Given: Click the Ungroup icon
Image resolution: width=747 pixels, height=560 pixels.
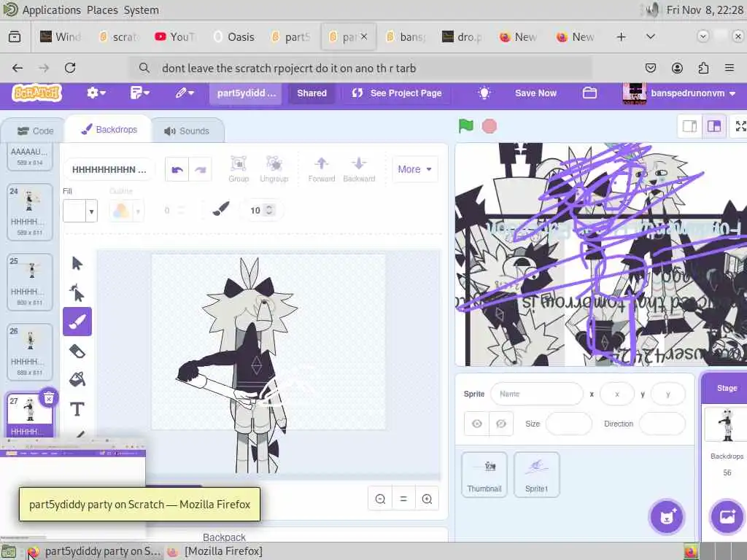Looking at the screenshot, I should point(274,169).
